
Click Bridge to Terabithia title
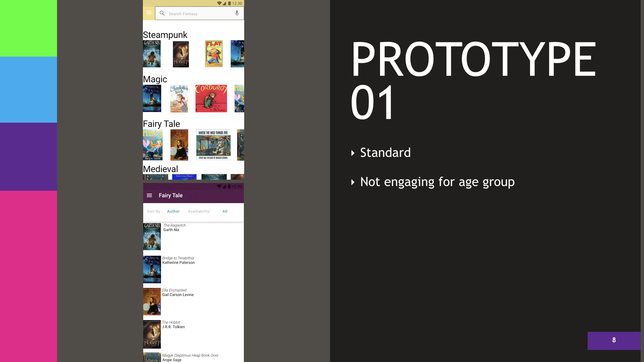pos(178,258)
